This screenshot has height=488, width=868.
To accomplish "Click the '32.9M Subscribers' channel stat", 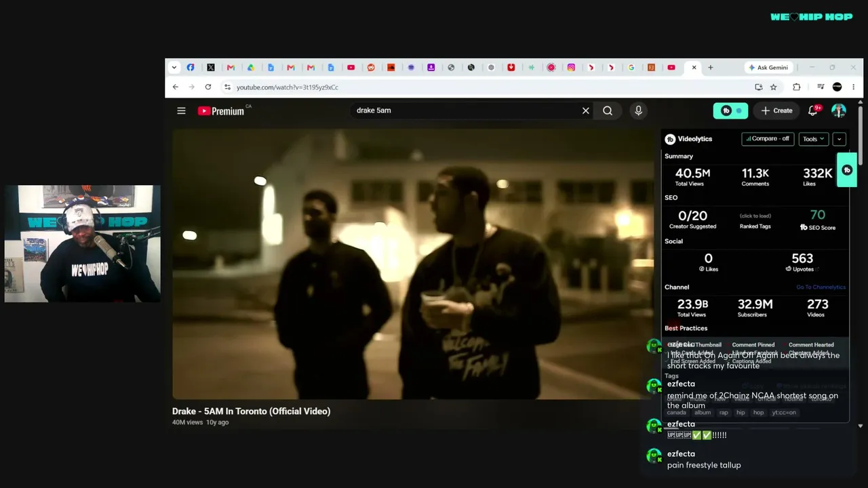I will click(755, 308).
